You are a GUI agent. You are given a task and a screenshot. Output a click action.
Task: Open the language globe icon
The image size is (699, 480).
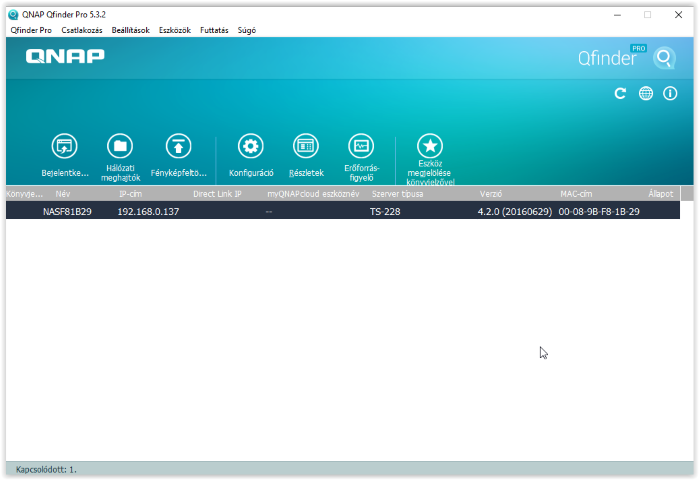click(x=646, y=93)
